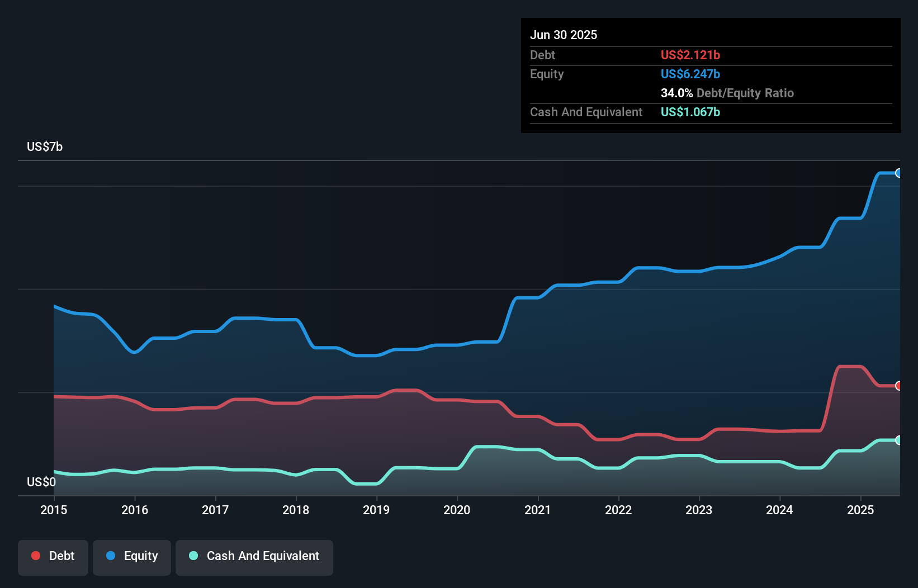This screenshot has width=918, height=588.
Task: Click the 2017 x-axis label
Action: tap(215, 510)
